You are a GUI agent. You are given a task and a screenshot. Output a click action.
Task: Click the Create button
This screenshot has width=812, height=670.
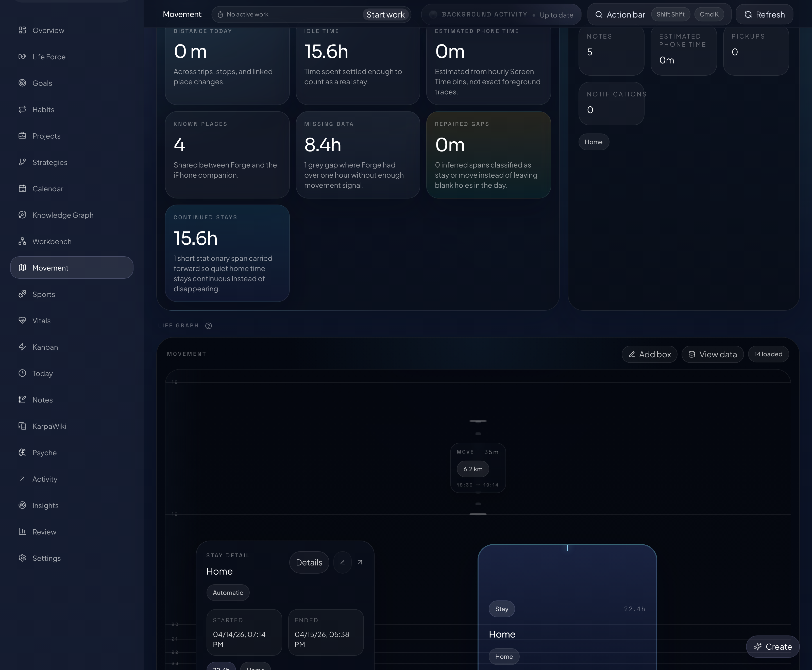coord(772,646)
